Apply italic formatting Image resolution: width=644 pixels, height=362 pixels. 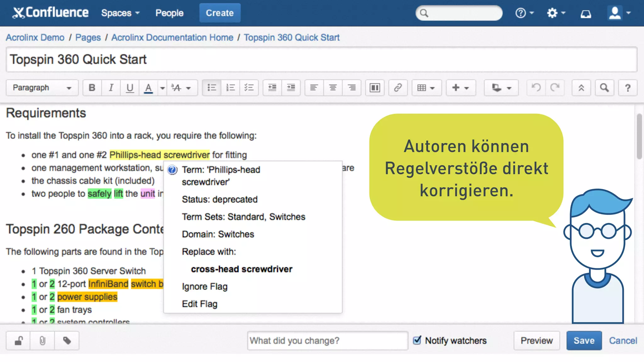[x=111, y=88]
